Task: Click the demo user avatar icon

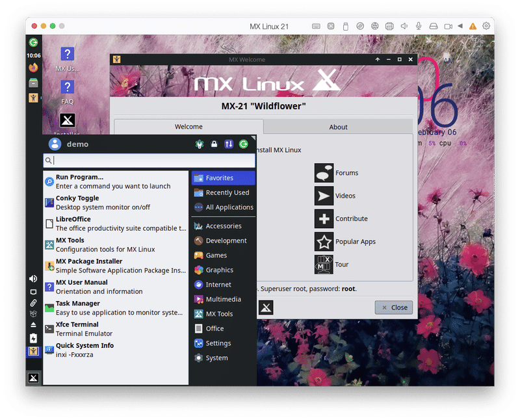Action: pos(55,144)
